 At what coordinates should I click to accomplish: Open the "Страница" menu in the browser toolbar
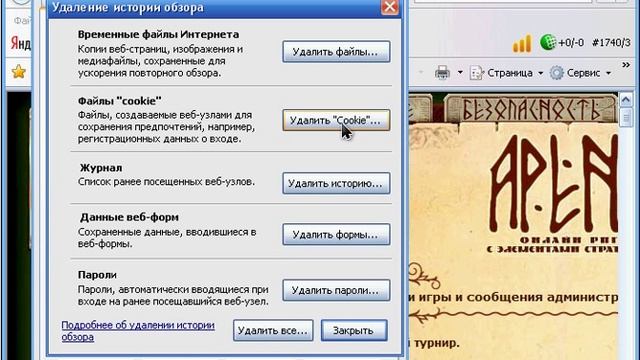(506, 73)
